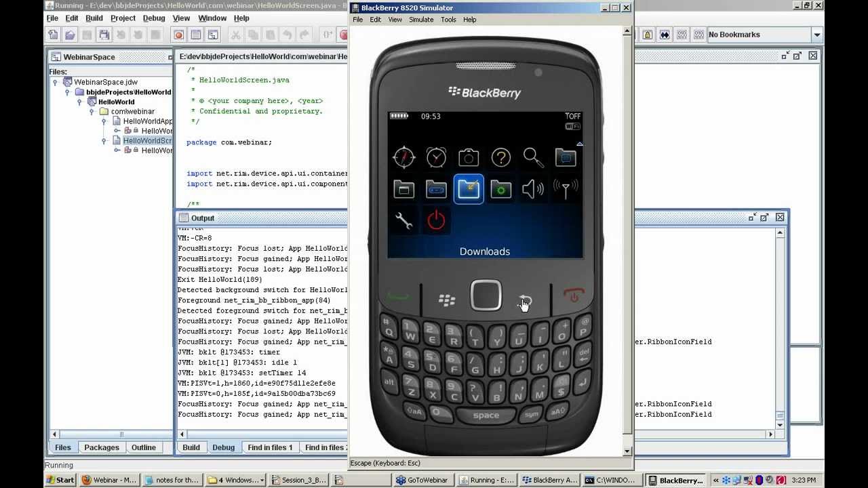Click the black diamonds toolbar icon
Image resolution: width=868 pixels, height=488 pixels.
point(665,35)
